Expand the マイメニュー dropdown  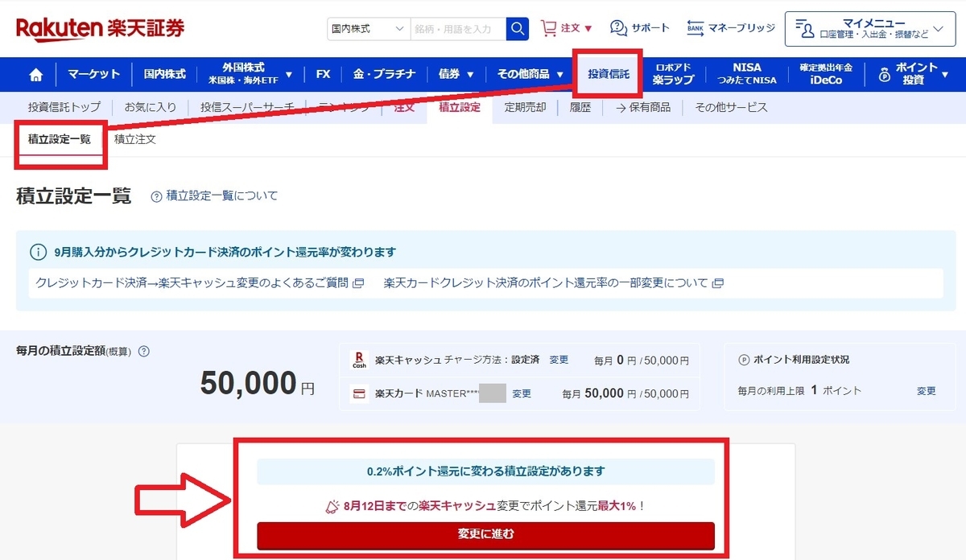point(938,29)
